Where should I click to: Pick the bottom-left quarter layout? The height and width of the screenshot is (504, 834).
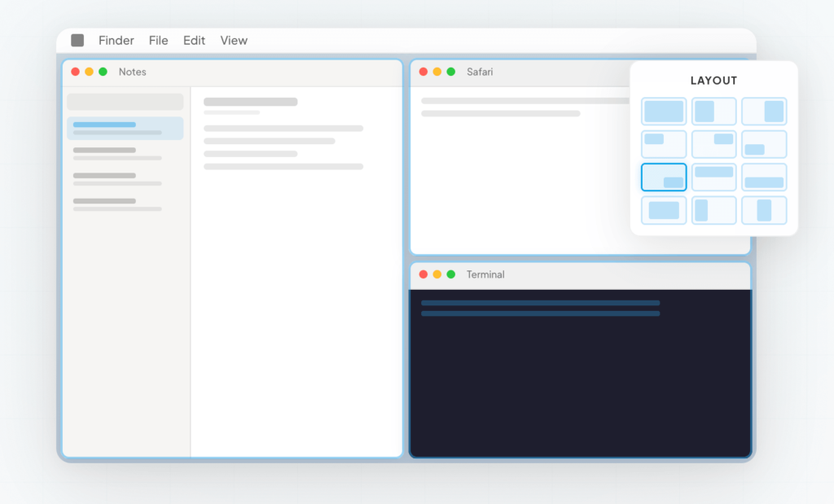pos(764,144)
